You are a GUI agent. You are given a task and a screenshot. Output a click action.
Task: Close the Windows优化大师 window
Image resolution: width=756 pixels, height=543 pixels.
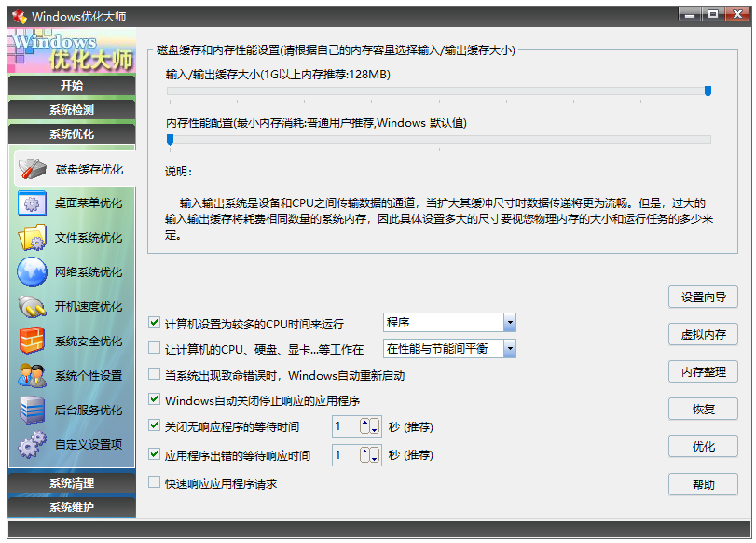[737, 15]
